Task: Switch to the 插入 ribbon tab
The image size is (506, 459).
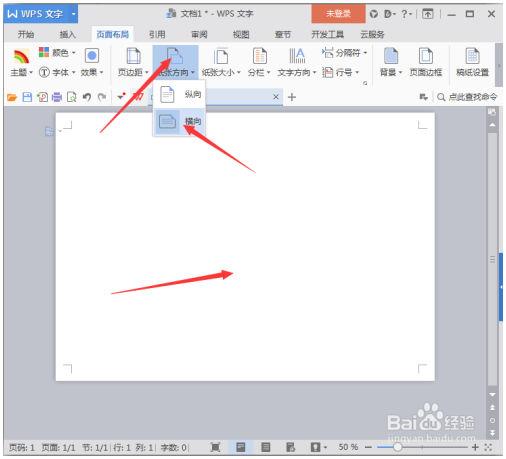Action: point(67,34)
